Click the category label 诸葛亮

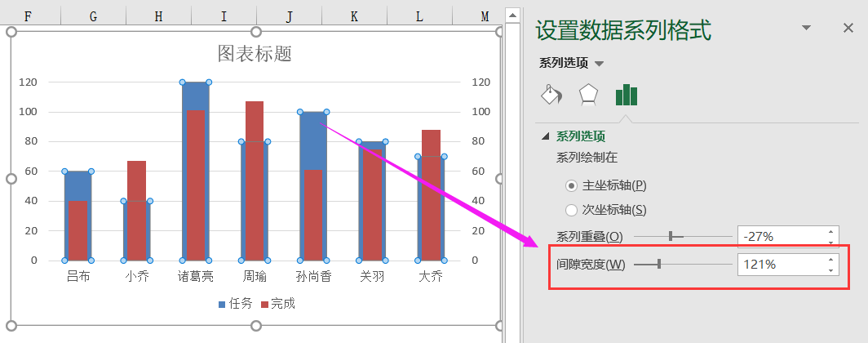pyautogui.click(x=196, y=277)
